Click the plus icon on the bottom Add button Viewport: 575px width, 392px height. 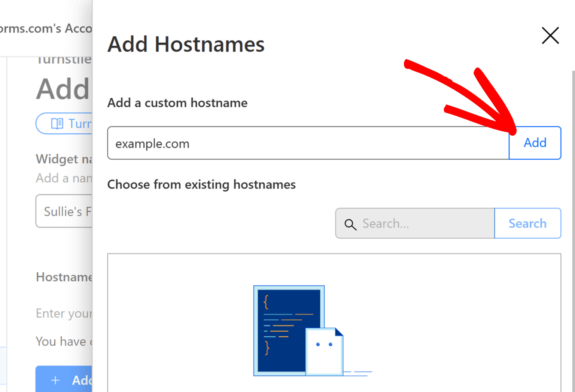click(55, 380)
